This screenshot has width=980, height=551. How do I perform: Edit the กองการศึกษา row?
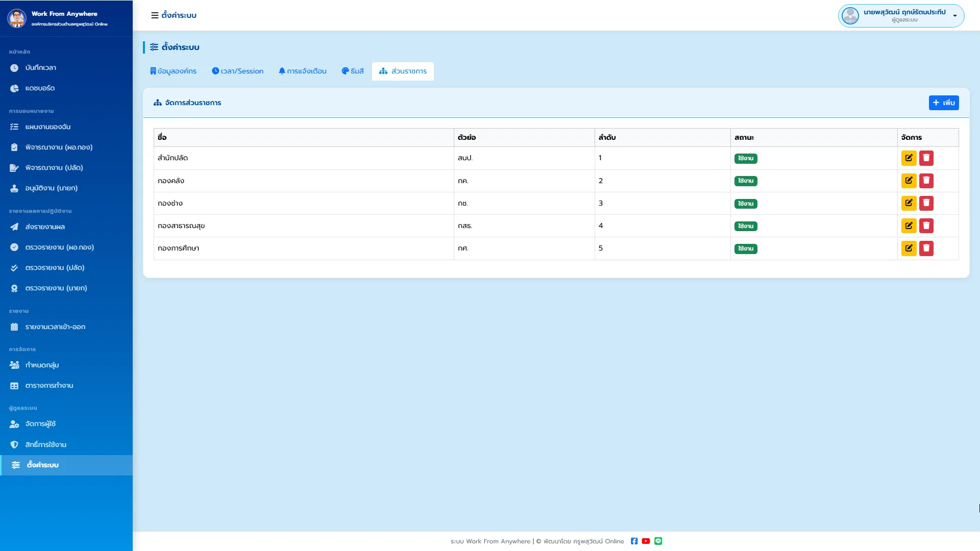pyautogui.click(x=909, y=248)
